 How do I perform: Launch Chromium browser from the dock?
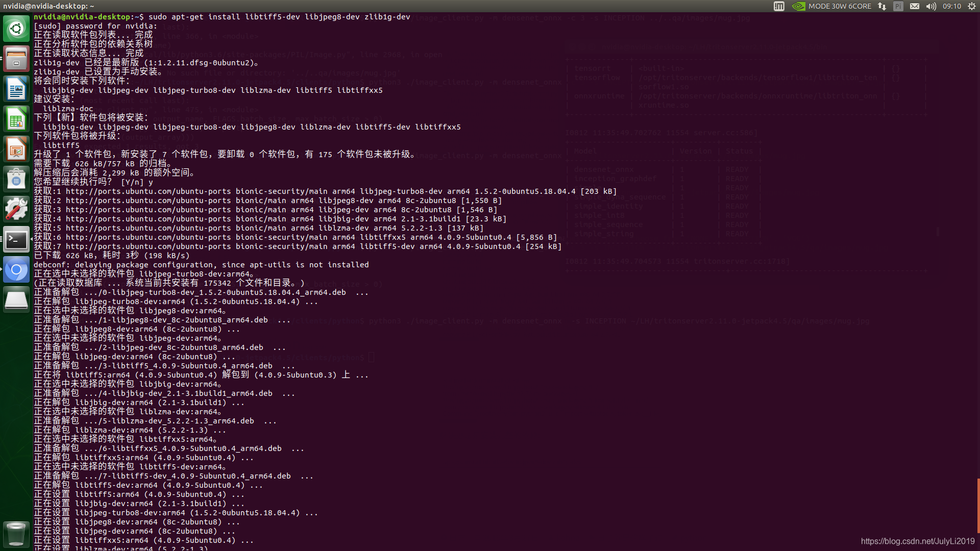[x=16, y=269]
